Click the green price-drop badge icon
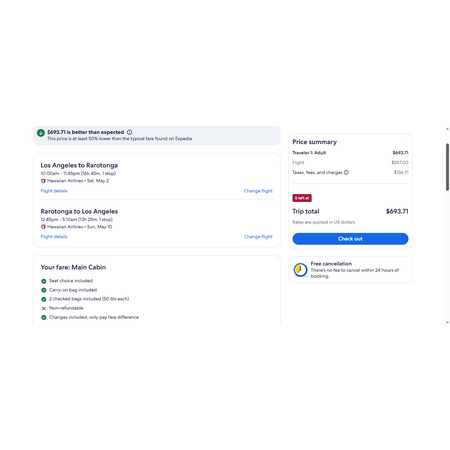 41,133
